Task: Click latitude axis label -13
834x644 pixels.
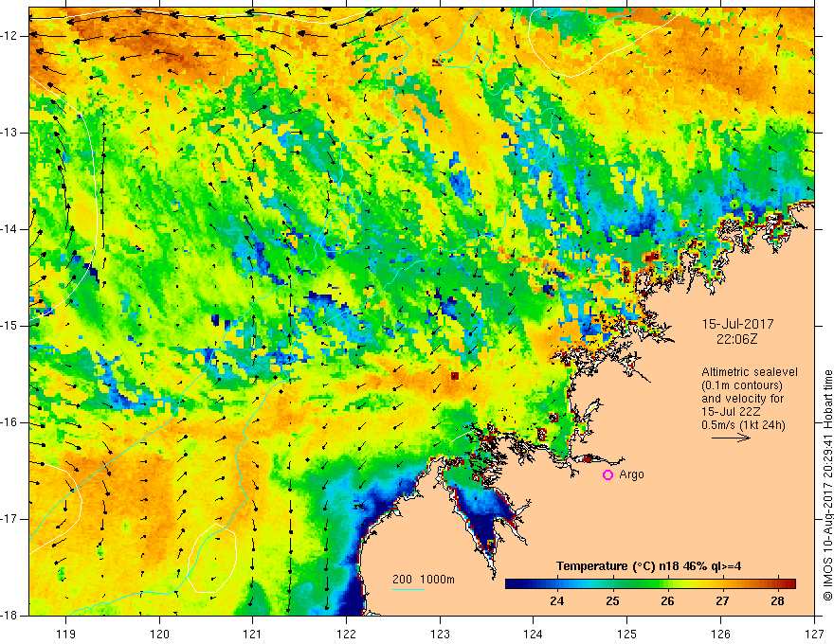Action: [x=10, y=133]
